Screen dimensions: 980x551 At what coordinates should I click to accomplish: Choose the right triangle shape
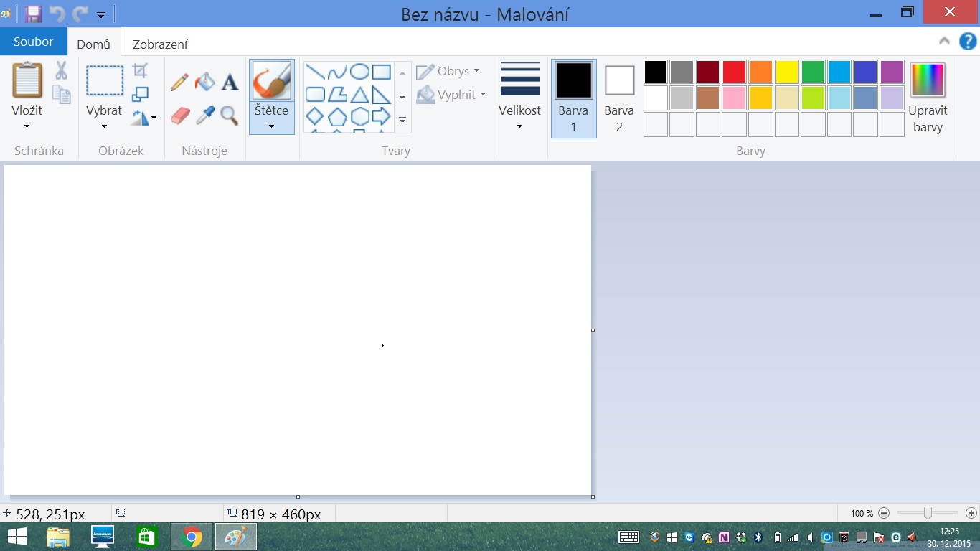click(x=382, y=94)
